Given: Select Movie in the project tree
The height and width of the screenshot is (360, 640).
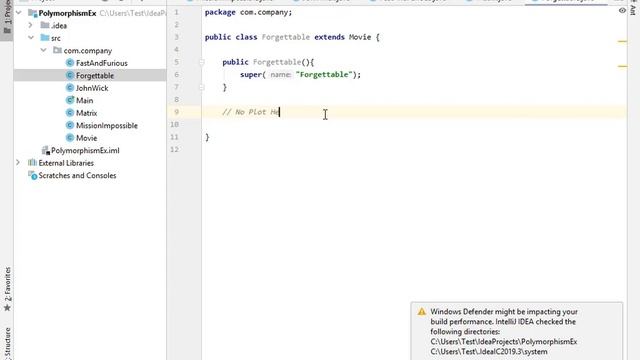Looking at the screenshot, I should (x=87, y=138).
